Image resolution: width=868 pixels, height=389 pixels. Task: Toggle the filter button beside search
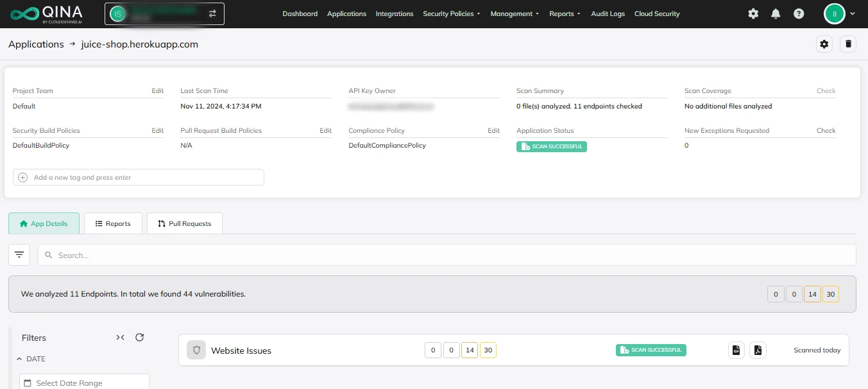pos(19,255)
